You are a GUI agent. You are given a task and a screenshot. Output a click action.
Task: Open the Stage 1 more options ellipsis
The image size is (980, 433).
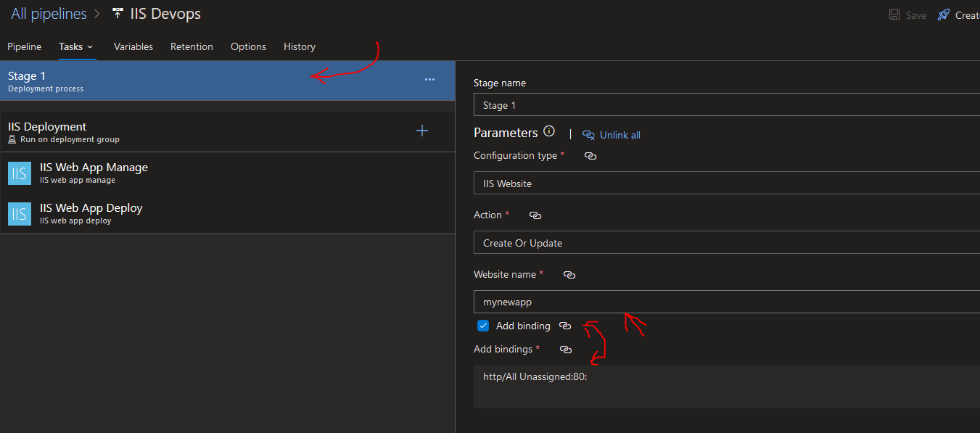tap(429, 80)
